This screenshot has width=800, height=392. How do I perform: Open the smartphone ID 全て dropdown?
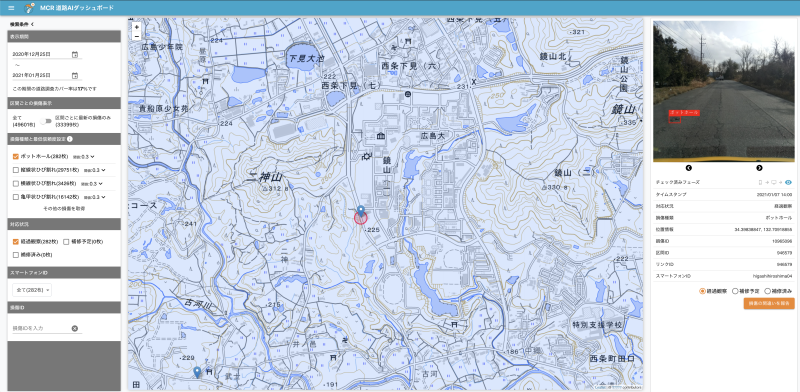[32, 290]
